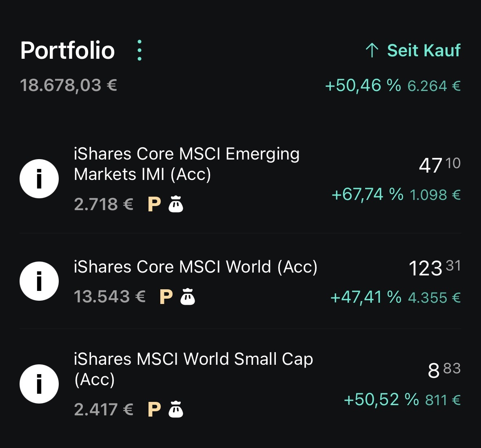Image resolution: width=481 pixels, height=448 pixels.
Task: Tap the iShares Core MSCI World logo icon
Action: 39,281
